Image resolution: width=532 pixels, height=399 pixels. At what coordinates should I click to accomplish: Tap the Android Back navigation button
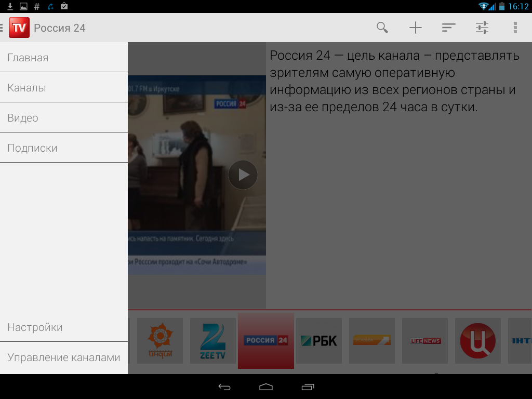pos(224,387)
